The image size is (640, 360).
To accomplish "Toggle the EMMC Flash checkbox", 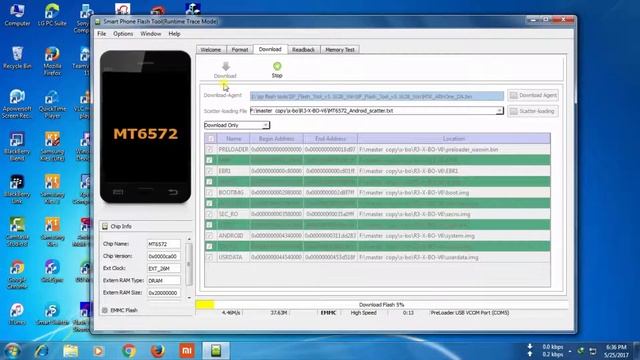I will tap(105, 311).
